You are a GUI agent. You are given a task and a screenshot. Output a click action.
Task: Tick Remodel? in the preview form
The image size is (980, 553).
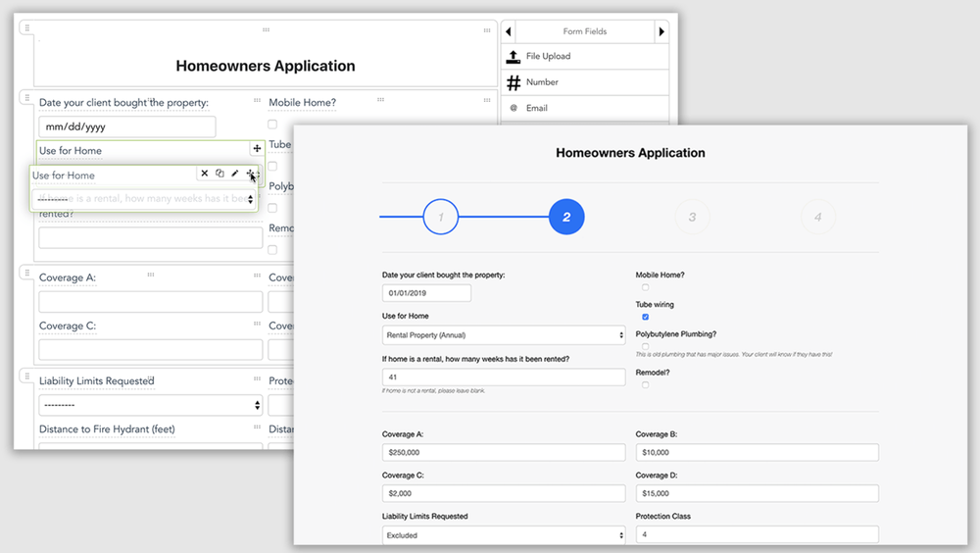point(645,384)
